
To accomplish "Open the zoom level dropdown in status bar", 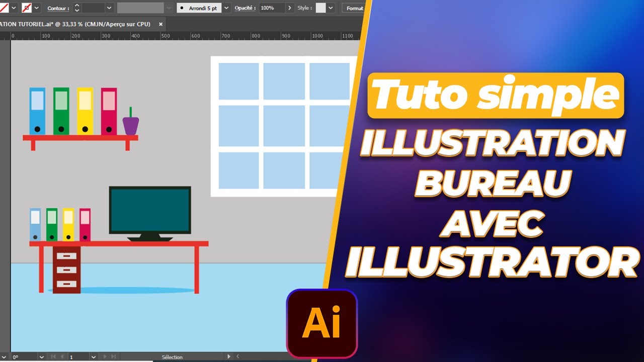I will coord(4,356).
